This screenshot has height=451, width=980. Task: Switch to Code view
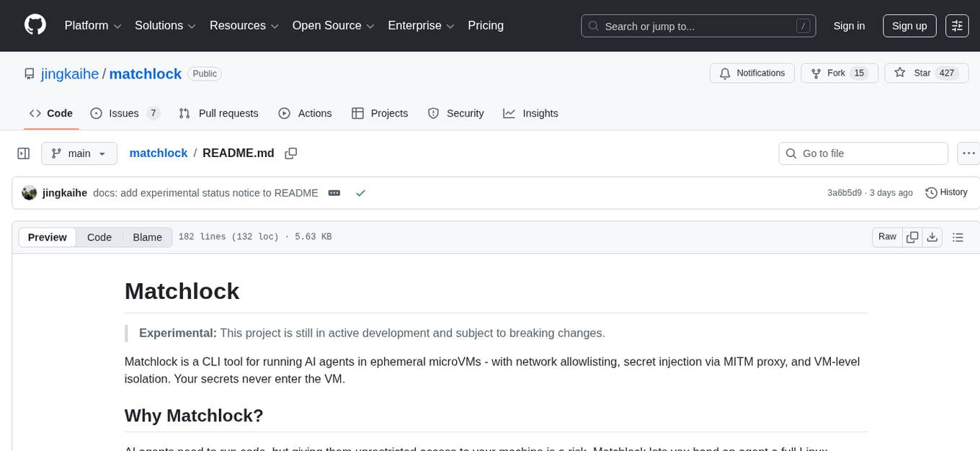tap(99, 237)
